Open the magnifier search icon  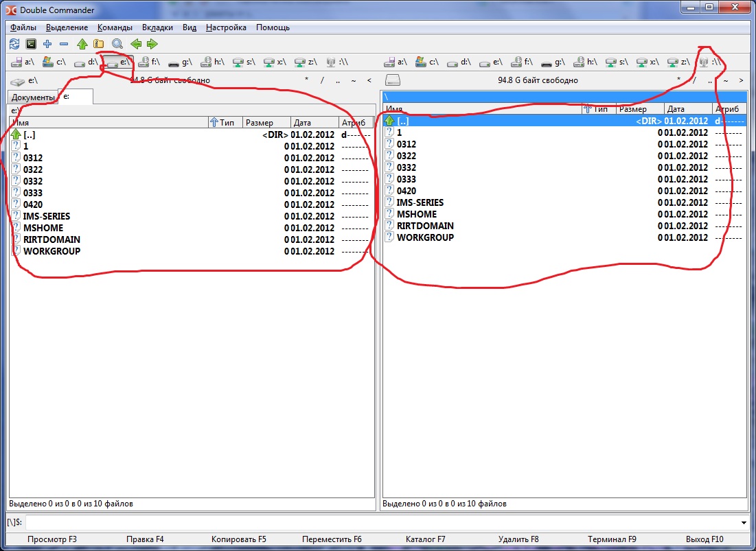pos(117,44)
